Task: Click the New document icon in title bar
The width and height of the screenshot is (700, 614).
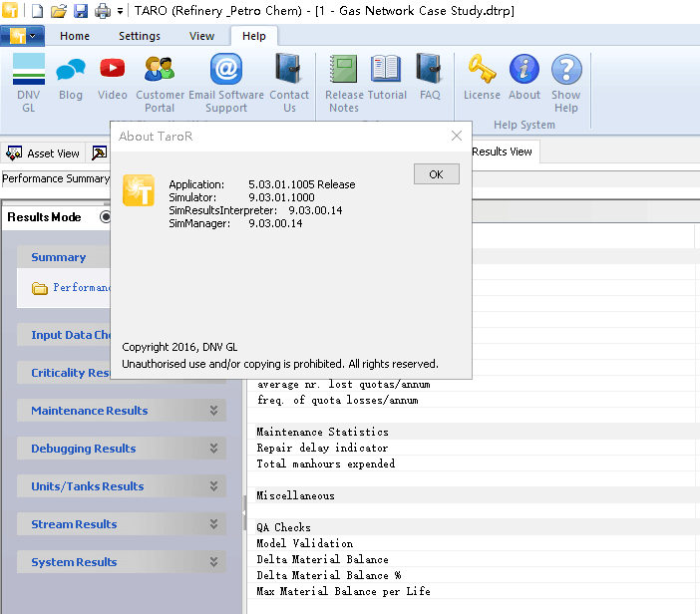Action: click(x=38, y=11)
